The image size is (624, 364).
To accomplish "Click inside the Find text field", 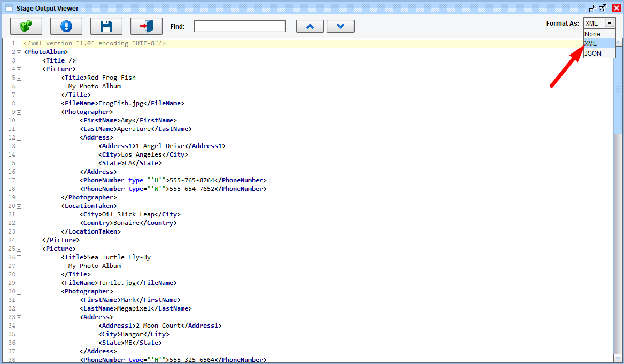I will pos(240,26).
